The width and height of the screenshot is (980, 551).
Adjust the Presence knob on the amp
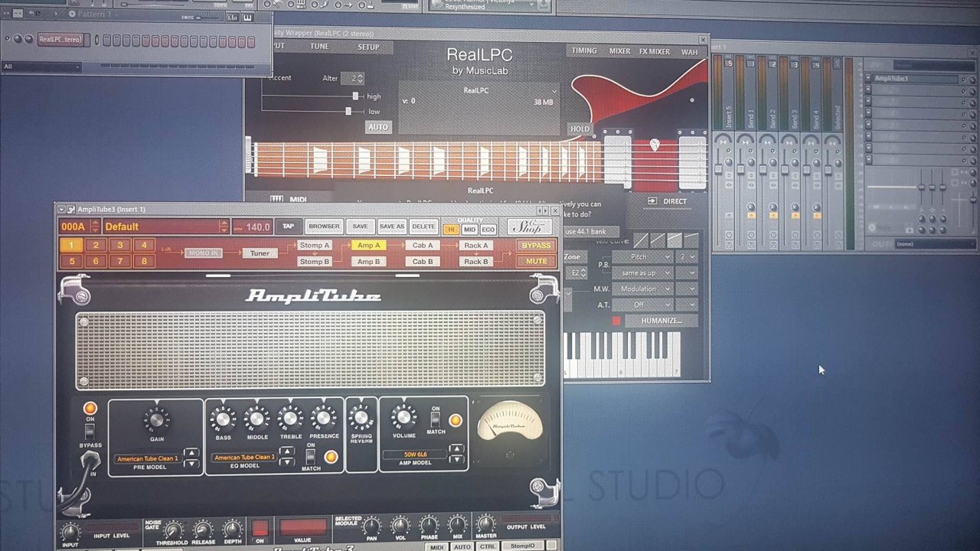tap(324, 419)
